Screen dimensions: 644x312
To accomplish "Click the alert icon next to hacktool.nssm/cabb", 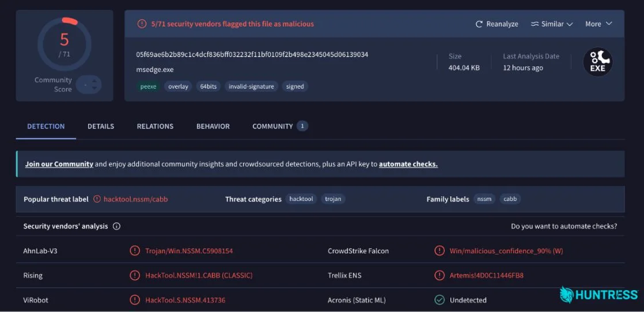I will (97, 199).
